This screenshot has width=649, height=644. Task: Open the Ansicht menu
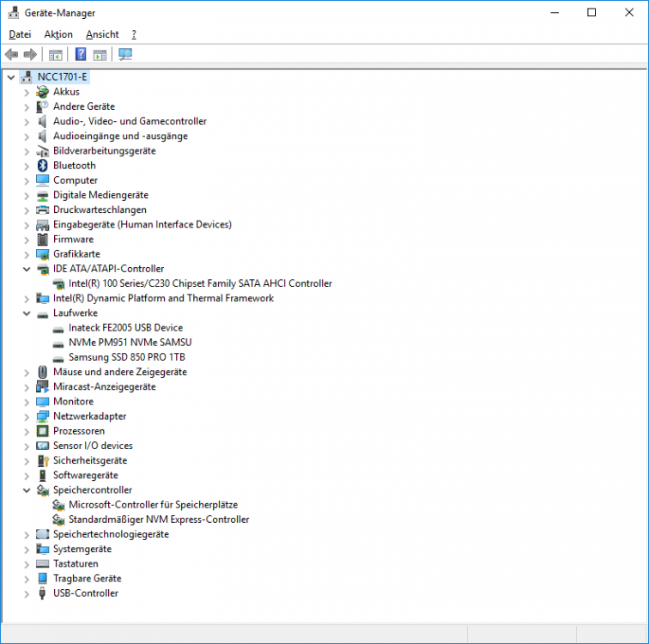click(102, 34)
